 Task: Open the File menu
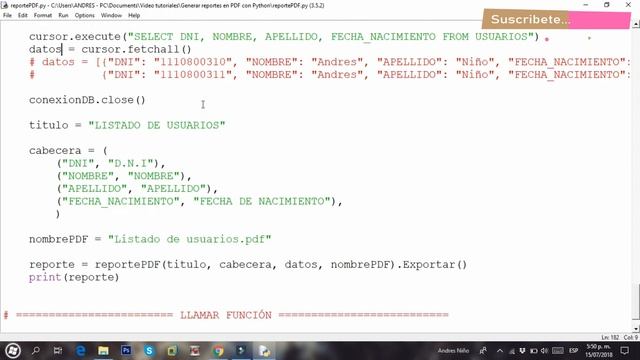click(7, 15)
